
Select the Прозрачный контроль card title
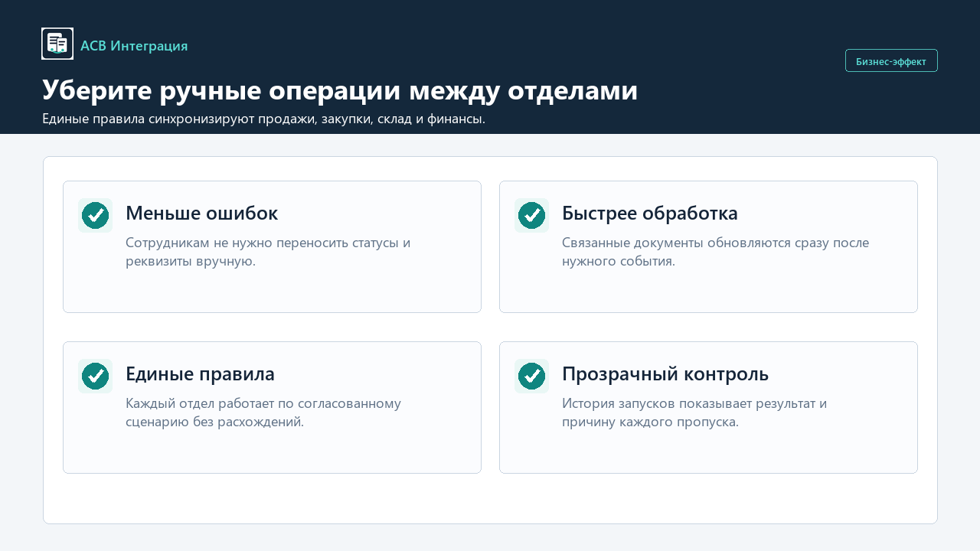click(665, 373)
